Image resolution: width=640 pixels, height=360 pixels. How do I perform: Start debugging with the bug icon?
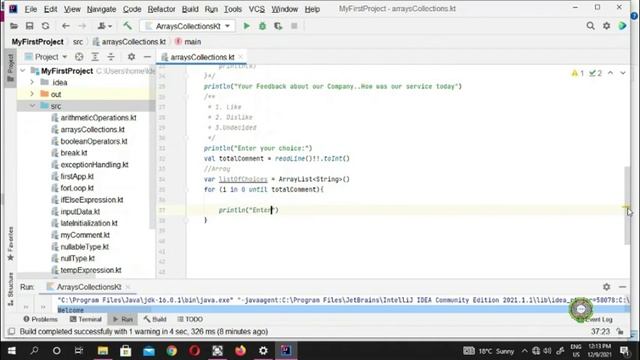(262, 26)
